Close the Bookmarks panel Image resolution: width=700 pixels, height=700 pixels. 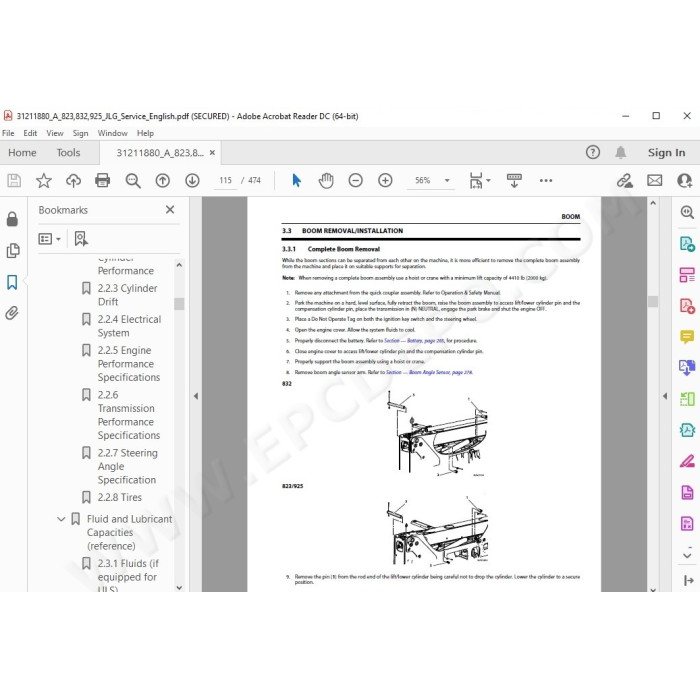(170, 209)
